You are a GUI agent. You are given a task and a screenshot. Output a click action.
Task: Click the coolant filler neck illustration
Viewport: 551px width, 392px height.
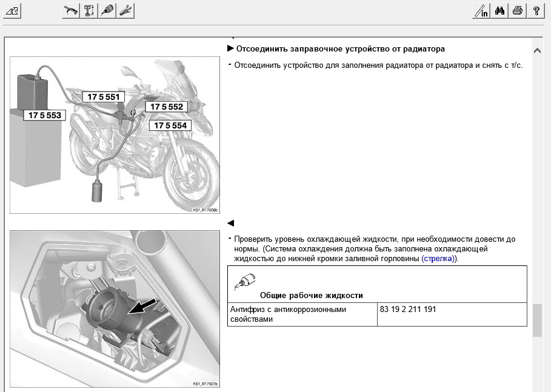coord(115,309)
